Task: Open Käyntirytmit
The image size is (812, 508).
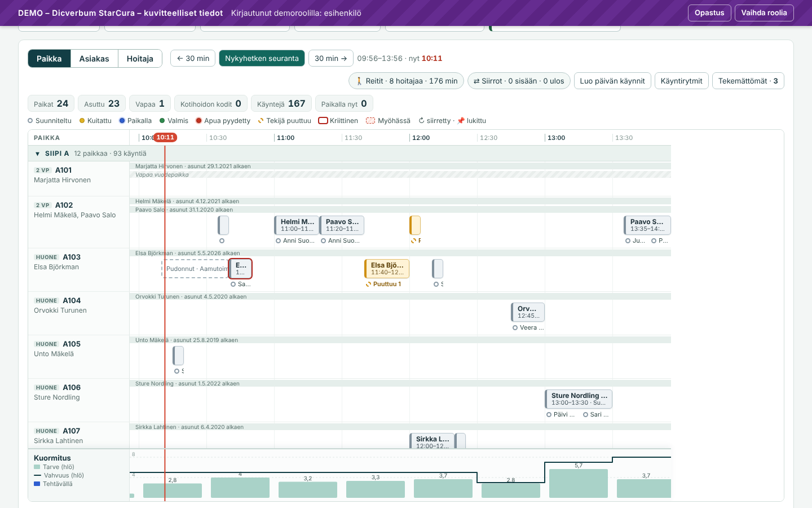Action: point(681,81)
